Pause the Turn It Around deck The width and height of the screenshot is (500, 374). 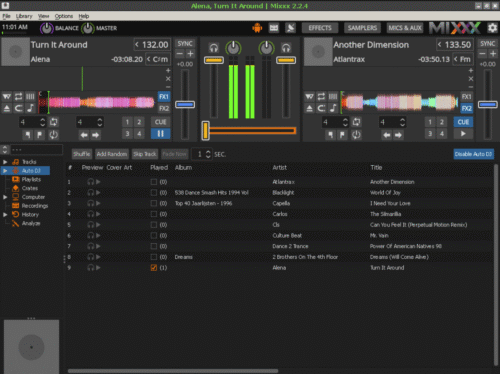160,134
